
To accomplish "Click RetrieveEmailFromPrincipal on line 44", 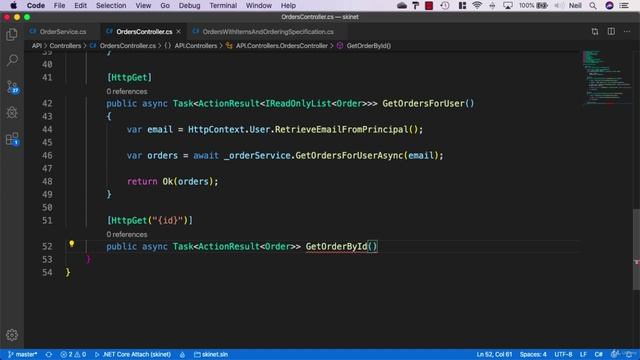I will [341, 129].
